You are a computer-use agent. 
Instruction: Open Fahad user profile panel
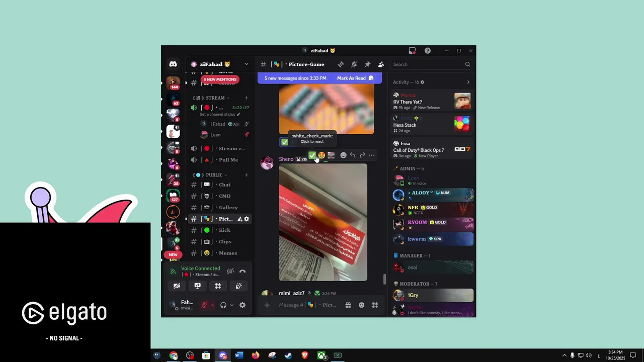tap(182, 305)
